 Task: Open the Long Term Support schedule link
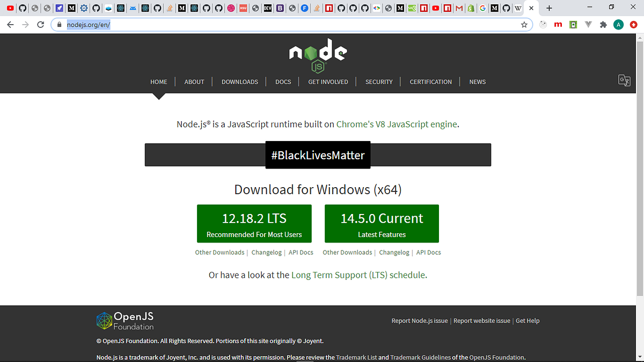(x=358, y=275)
